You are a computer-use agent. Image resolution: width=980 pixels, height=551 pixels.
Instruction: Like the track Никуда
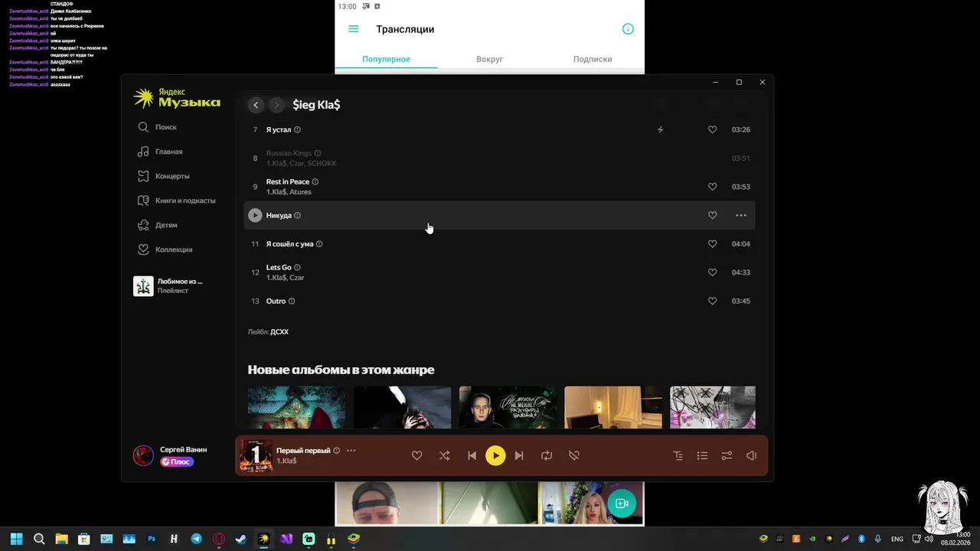(x=712, y=215)
